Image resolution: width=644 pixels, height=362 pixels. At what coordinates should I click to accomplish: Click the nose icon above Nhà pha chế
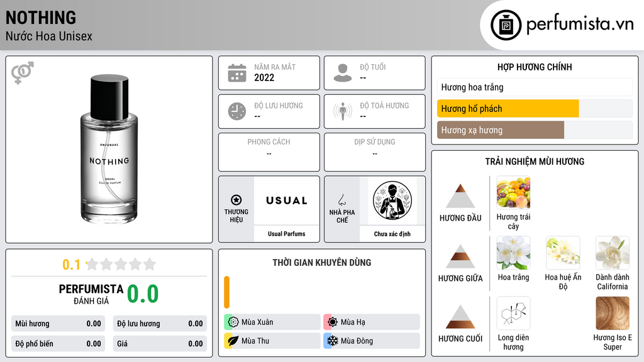[341, 200]
